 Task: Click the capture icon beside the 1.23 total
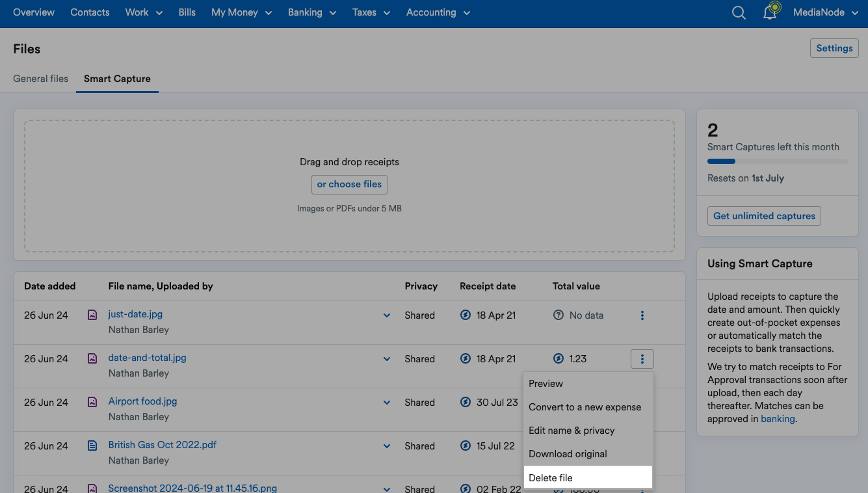pos(558,358)
